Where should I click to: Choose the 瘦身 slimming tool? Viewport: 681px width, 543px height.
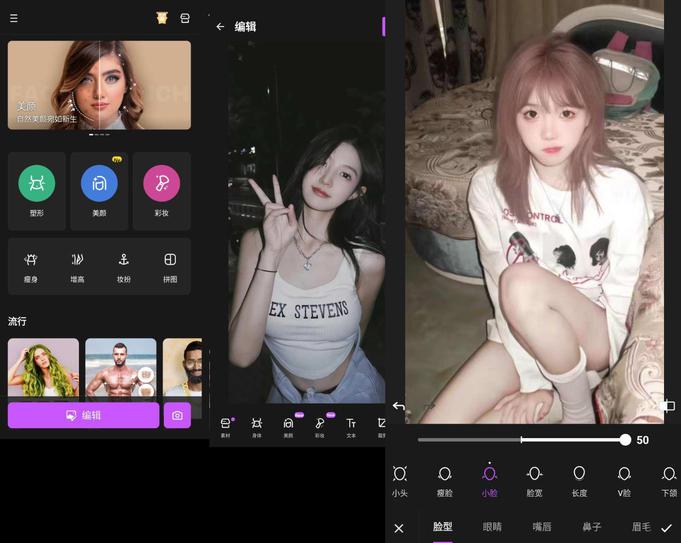[x=31, y=265]
